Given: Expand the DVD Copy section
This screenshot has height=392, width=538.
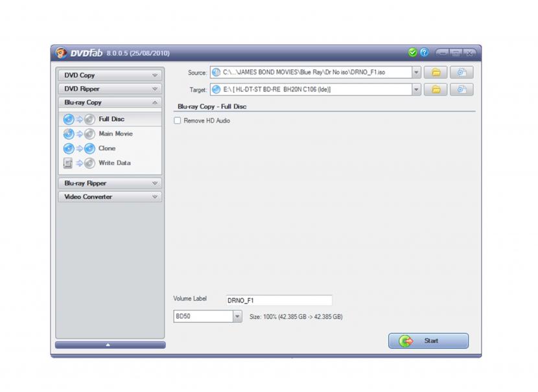Looking at the screenshot, I should point(110,75).
